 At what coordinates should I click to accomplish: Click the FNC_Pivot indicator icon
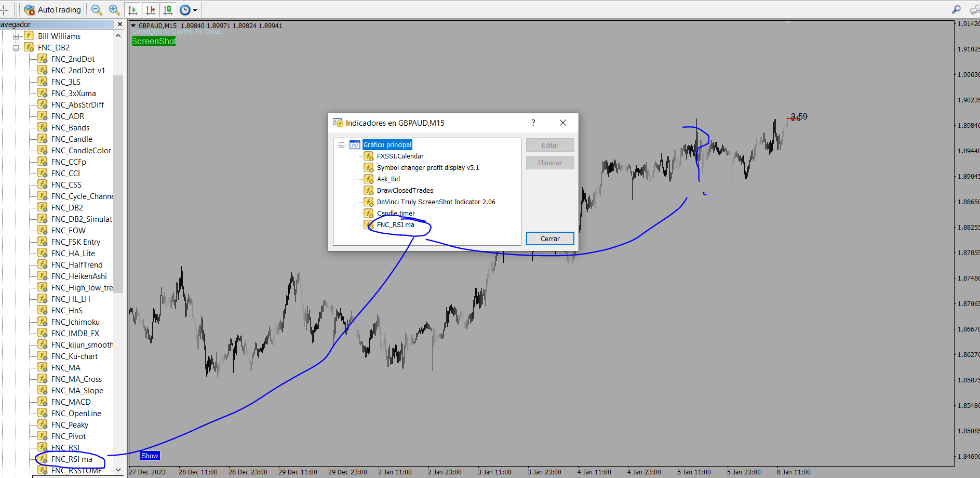(43, 436)
